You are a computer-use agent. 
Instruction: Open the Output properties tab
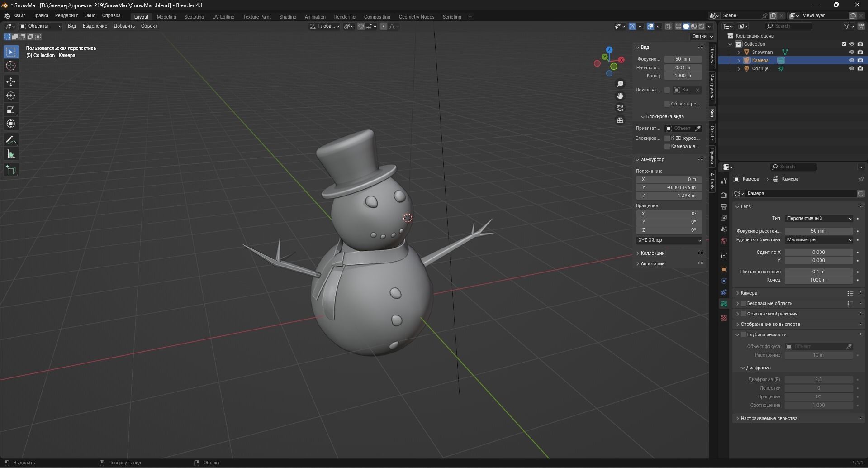point(724,206)
